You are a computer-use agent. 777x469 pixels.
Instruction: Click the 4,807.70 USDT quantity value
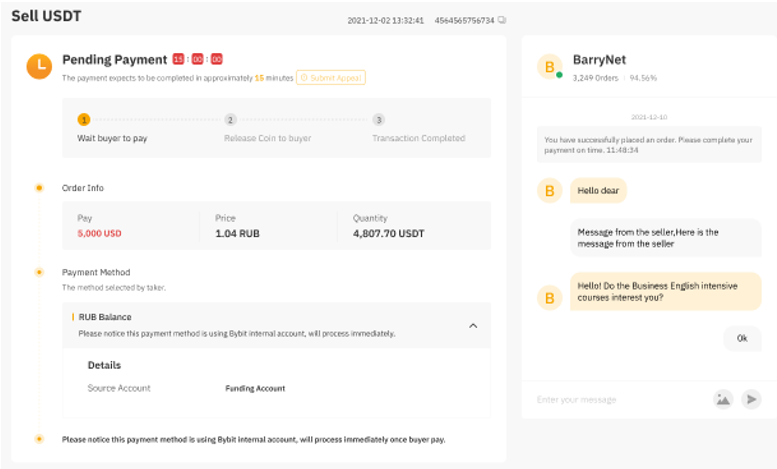388,233
